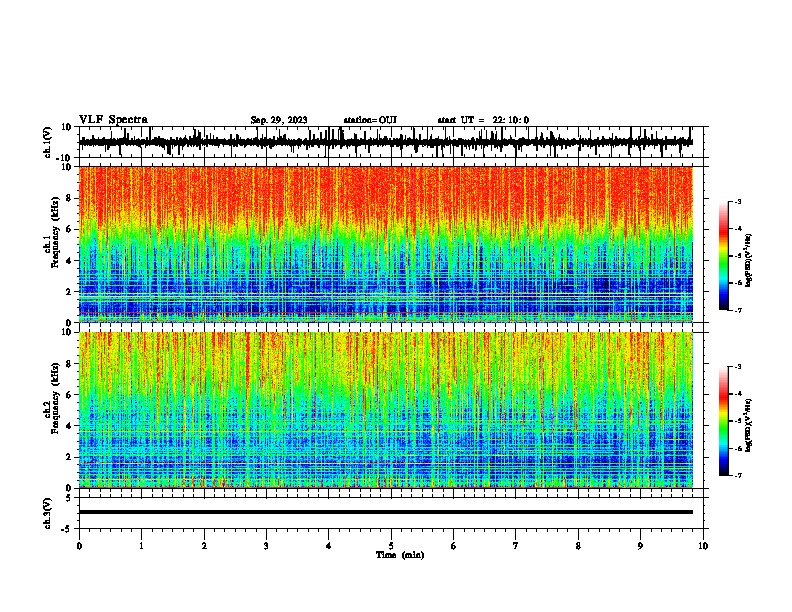Click the "2" kHz tick of ch.1 spectrogram
The image size is (792, 612).
[69, 292]
